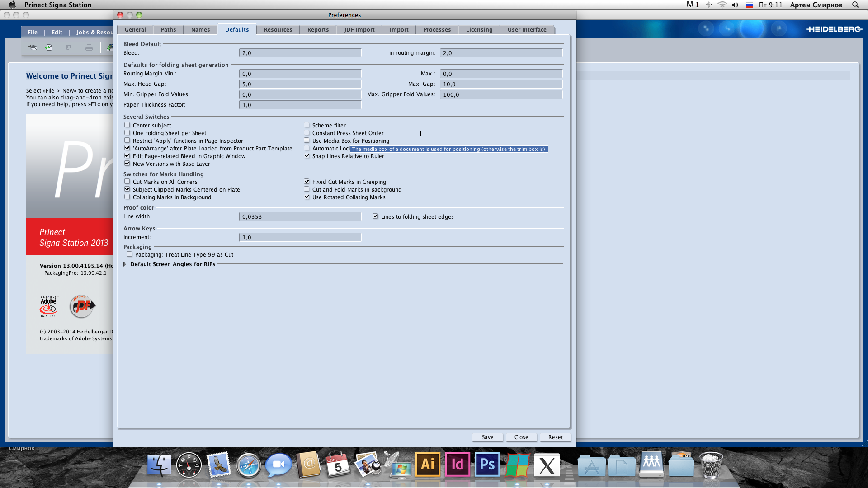This screenshot has width=868, height=488.
Task: Click the Line width field
Action: (x=300, y=216)
